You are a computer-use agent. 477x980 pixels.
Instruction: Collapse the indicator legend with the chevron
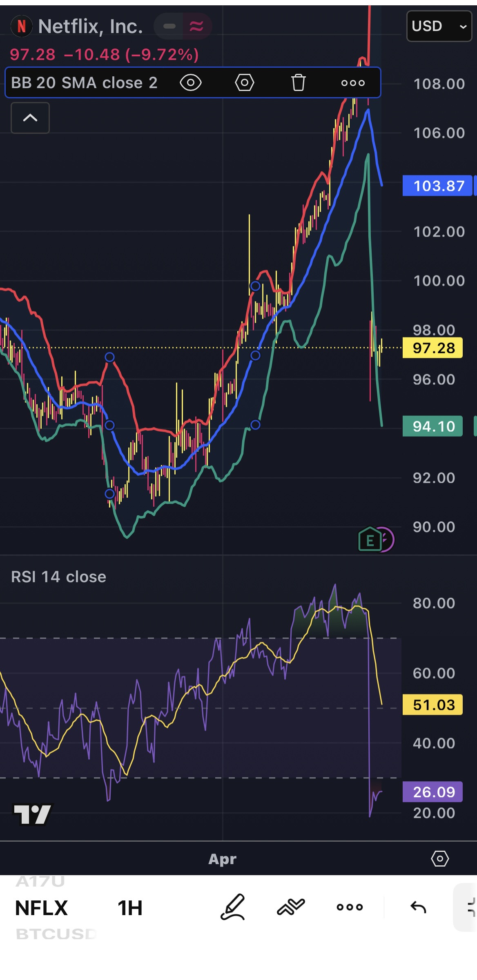pyautogui.click(x=30, y=118)
